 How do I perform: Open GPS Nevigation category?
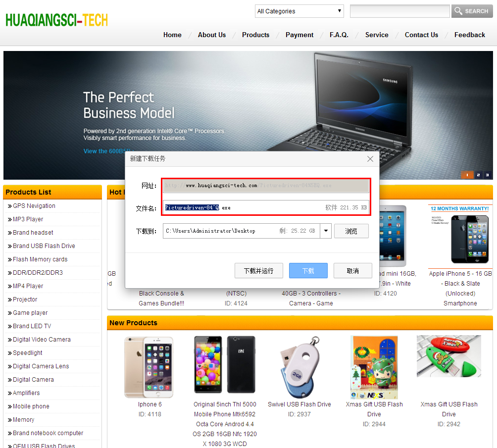34,206
